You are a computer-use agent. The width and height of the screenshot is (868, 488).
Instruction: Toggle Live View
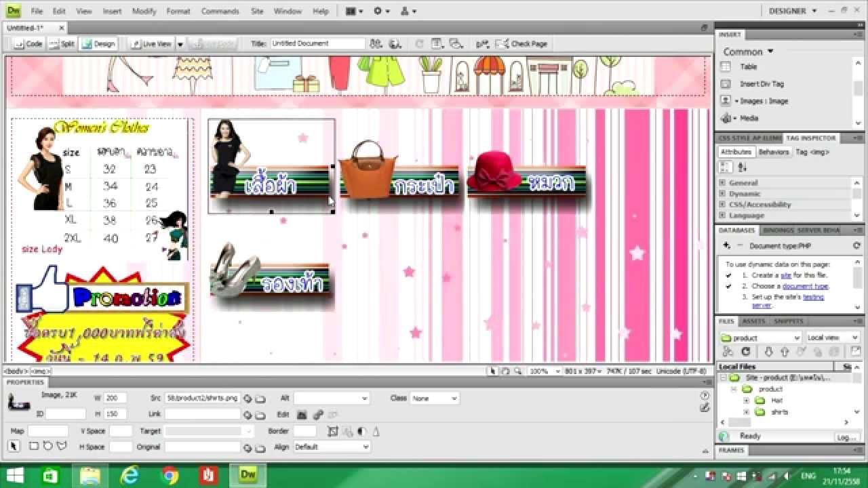(152, 44)
